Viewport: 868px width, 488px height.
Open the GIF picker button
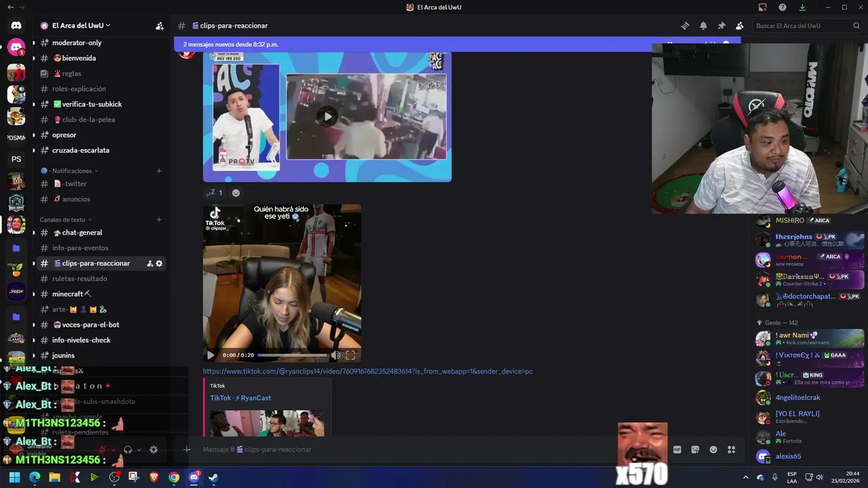tap(677, 449)
